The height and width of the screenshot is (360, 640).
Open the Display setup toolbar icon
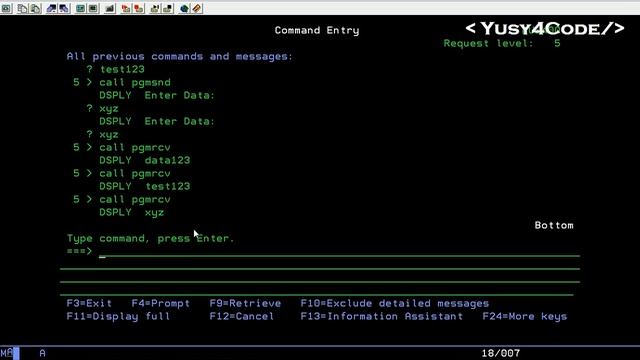[x=80, y=8]
